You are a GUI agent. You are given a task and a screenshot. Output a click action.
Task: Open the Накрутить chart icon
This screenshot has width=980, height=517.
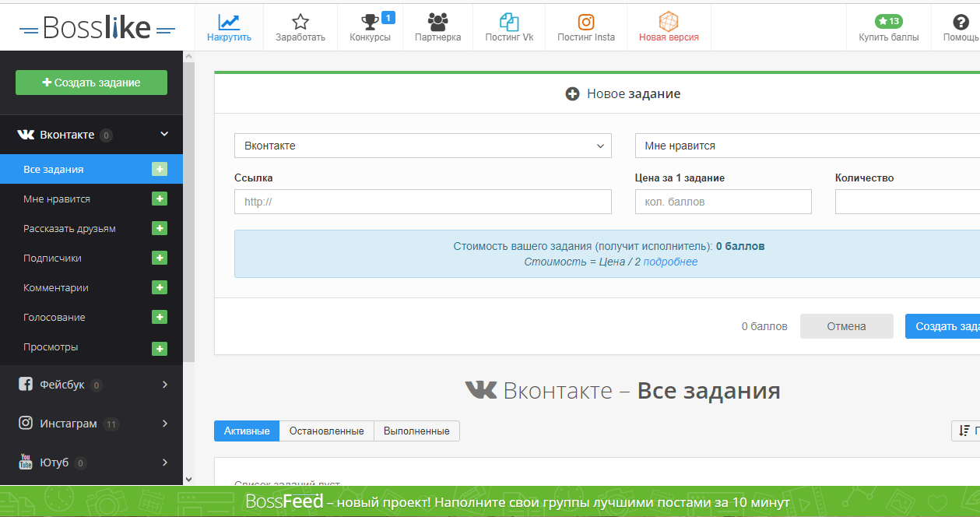click(x=229, y=22)
